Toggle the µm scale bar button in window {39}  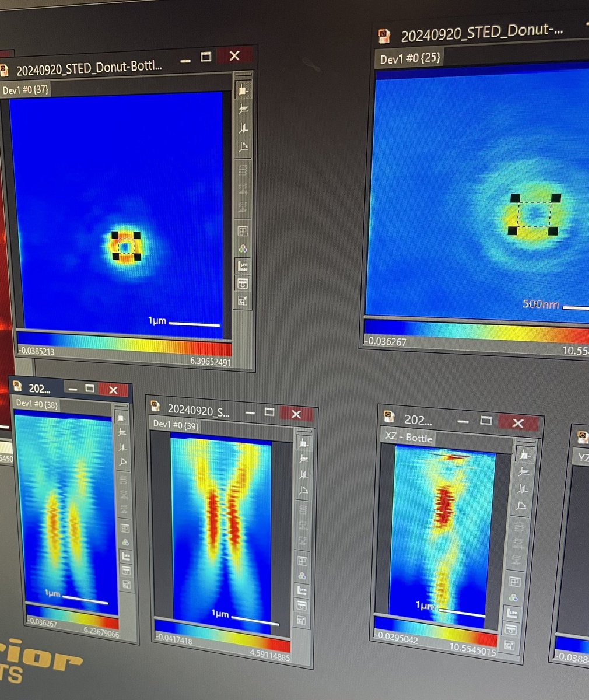[x=301, y=591]
